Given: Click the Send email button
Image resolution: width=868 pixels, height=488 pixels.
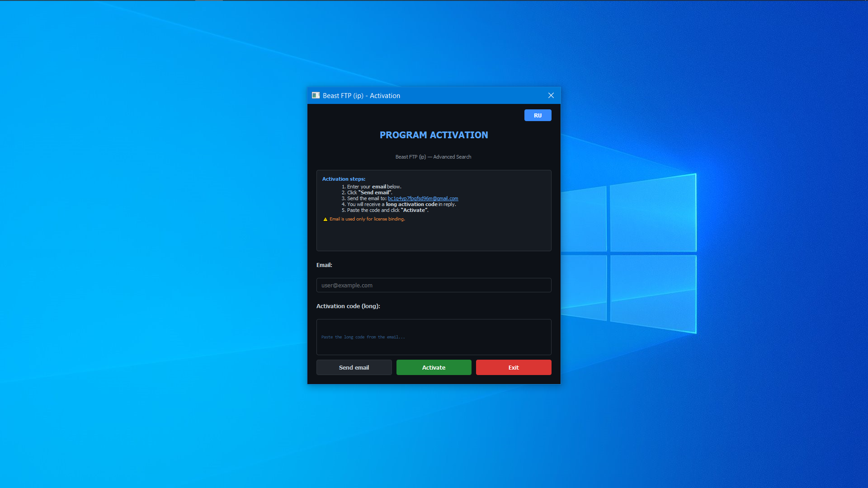Looking at the screenshot, I should coord(354,367).
